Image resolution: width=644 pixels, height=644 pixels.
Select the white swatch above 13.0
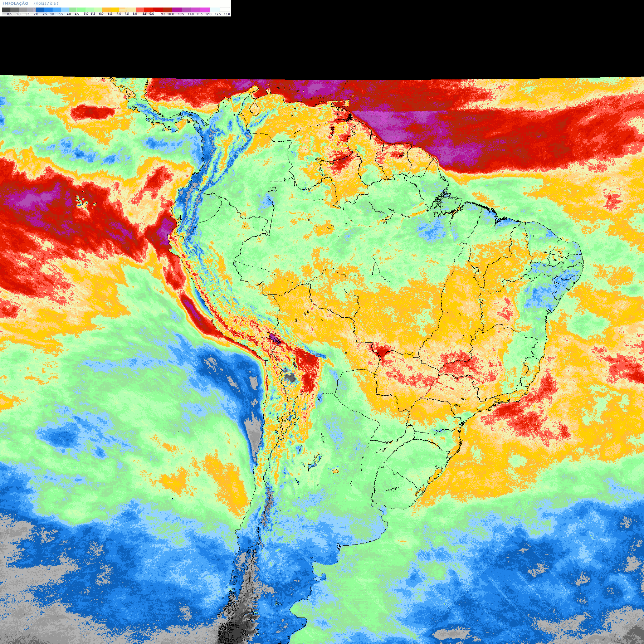pyautogui.click(x=225, y=10)
